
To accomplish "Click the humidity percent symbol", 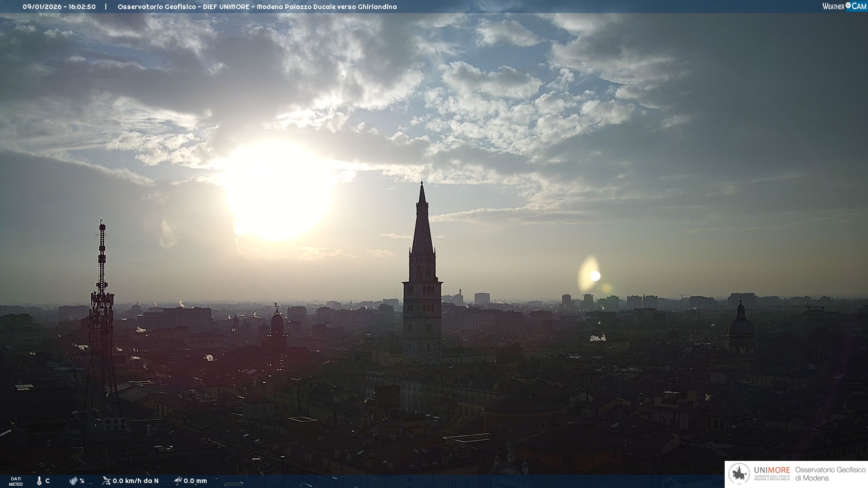I will coord(82,481).
